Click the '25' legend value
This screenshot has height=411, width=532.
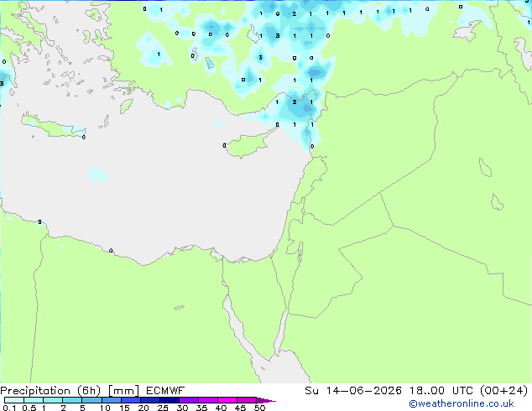(x=163, y=408)
